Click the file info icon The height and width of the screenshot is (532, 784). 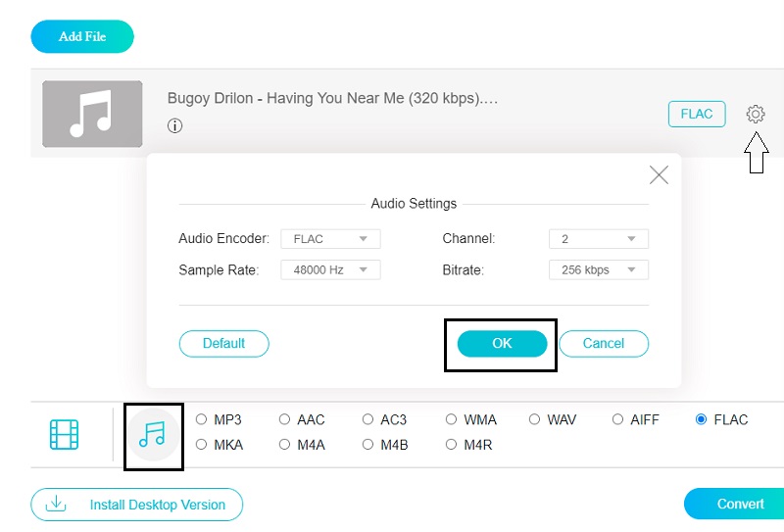click(x=175, y=126)
